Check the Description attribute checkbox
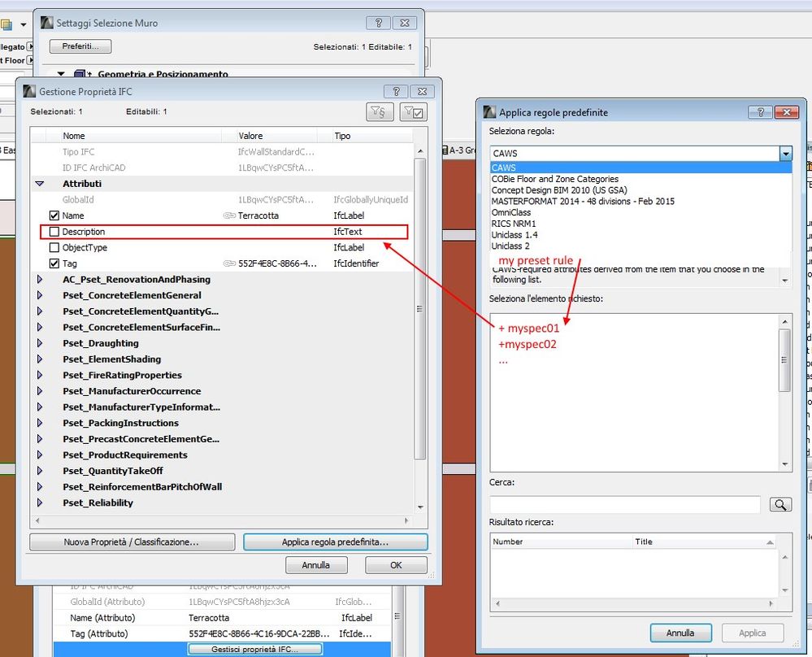Image resolution: width=812 pixels, height=657 pixels. click(54, 232)
